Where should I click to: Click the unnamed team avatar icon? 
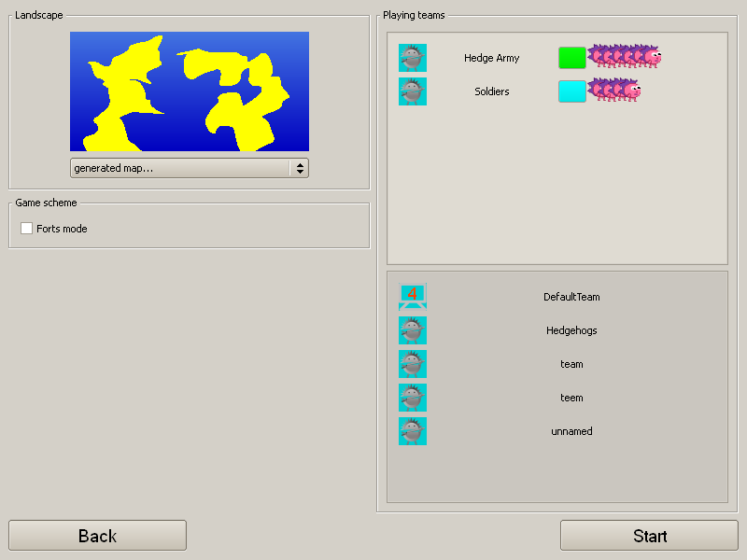click(413, 431)
